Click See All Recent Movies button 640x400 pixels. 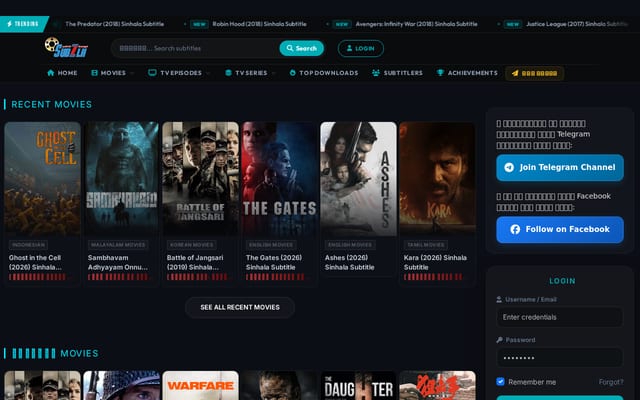[x=240, y=307]
